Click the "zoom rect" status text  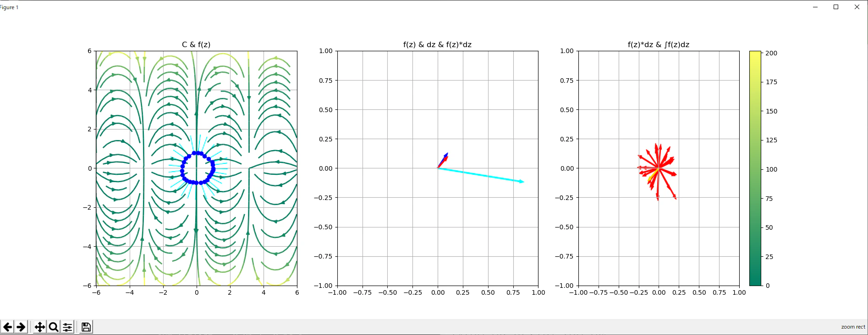coord(853,327)
